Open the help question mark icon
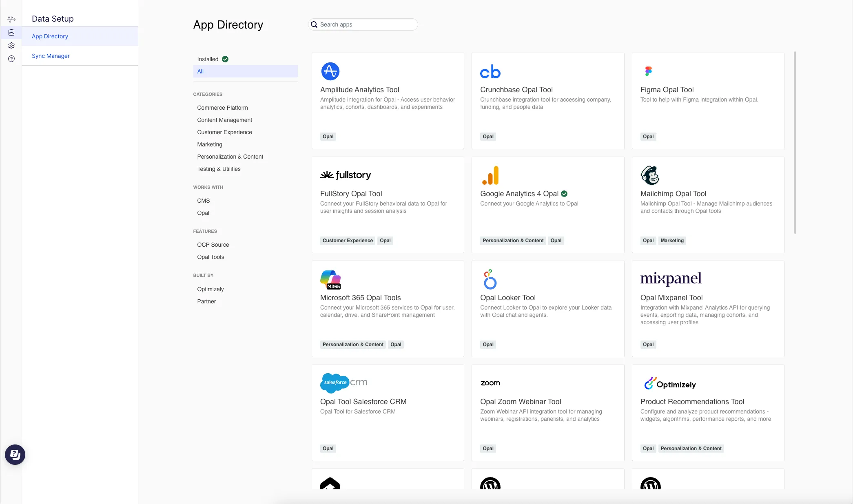 [x=11, y=59]
